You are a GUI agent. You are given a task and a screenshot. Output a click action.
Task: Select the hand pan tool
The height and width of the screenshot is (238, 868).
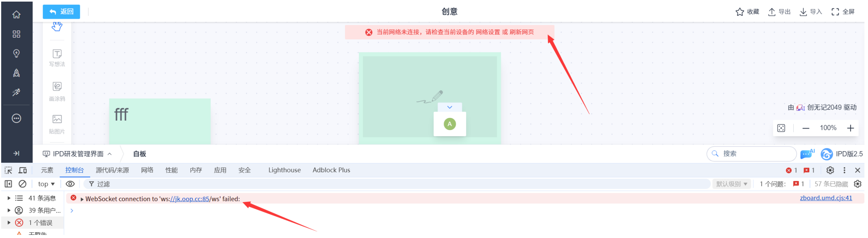pyautogui.click(x=57, y=27)
